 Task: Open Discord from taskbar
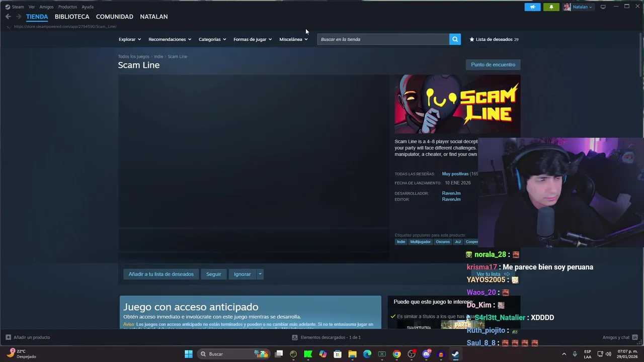pos(426,354)
